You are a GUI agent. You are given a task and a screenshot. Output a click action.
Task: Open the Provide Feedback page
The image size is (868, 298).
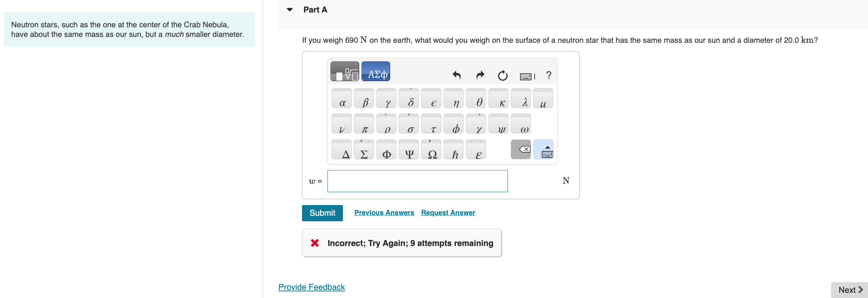click(x=312, y=287)
